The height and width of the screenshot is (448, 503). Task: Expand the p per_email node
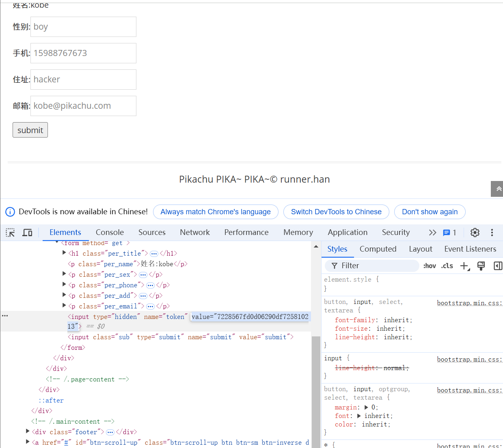pyautogui.click(x=64, y=306)
